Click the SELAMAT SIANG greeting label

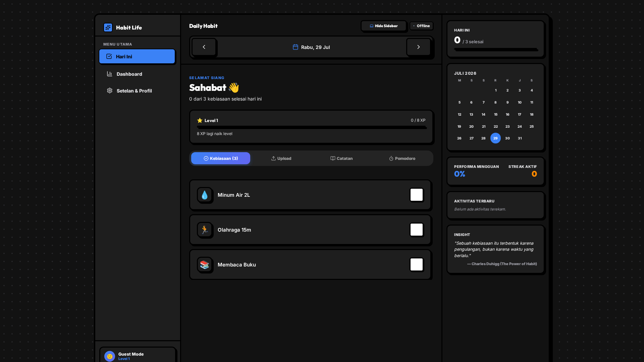207,78
